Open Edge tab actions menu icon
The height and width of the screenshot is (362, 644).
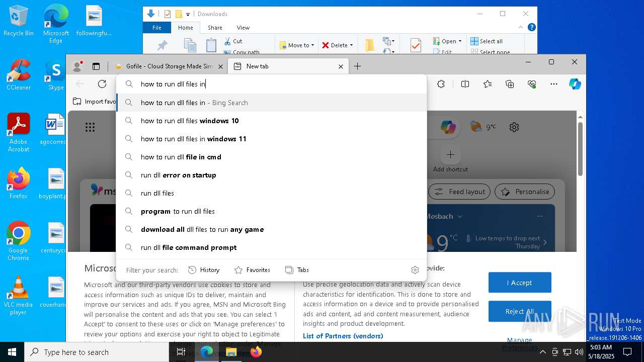coord(96,66)
